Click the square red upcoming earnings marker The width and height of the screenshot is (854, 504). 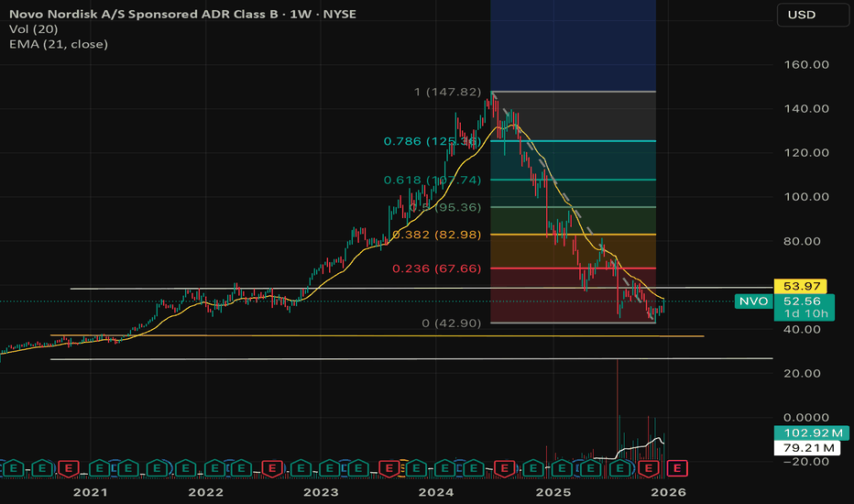pos(677,468)
